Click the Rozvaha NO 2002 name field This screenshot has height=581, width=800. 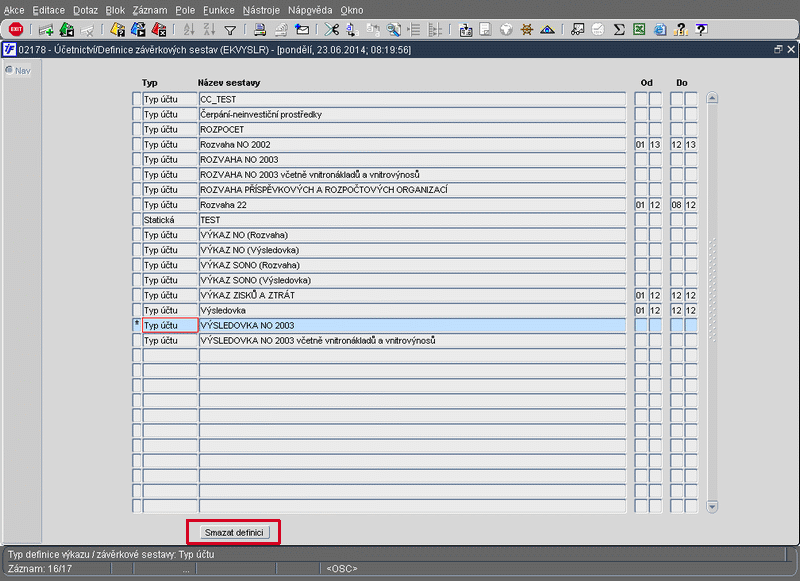(x=412, y=144)
